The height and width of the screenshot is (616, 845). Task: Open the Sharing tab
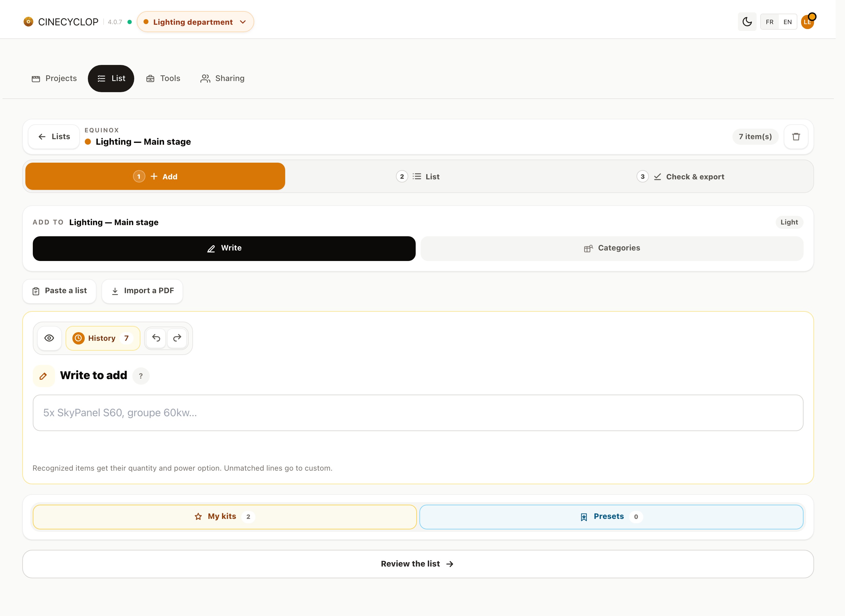[222, 78]
